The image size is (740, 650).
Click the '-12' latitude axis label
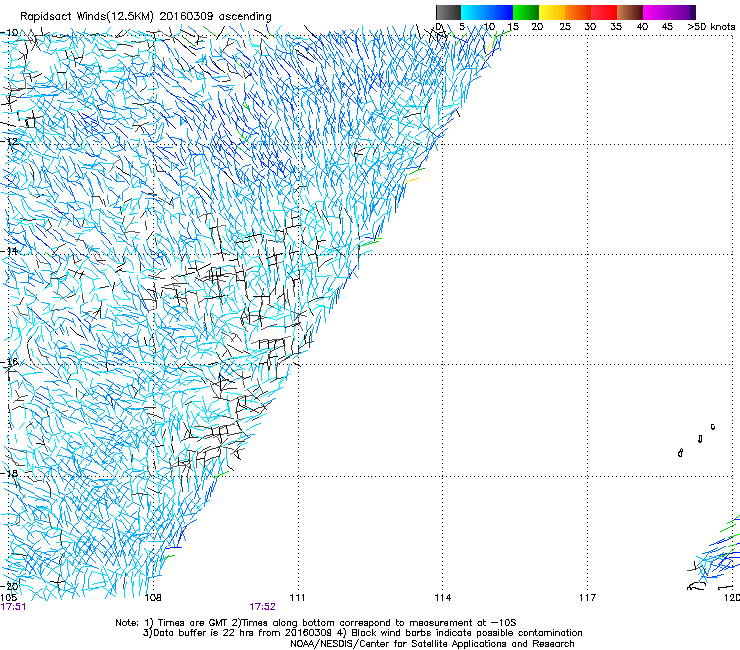click(x=9, y=141)
